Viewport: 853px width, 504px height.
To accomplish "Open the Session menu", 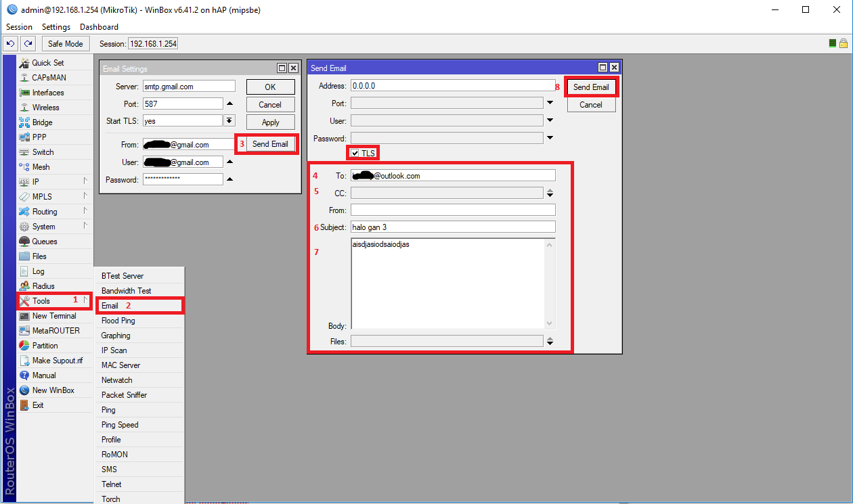I will (x=19, y=27).
